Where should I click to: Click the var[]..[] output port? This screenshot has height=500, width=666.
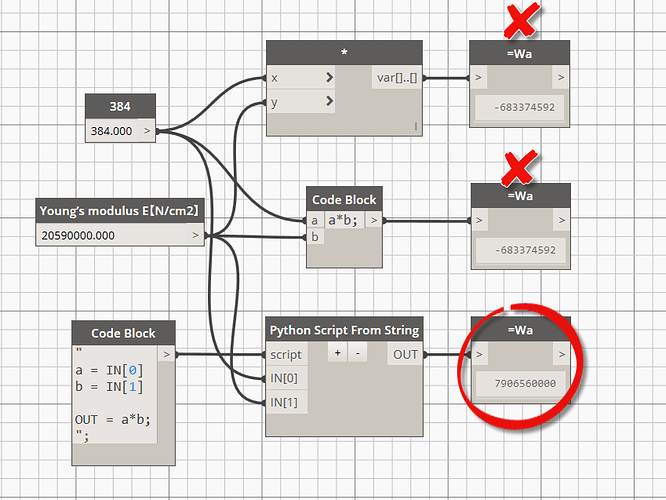[x=397, y=78]
